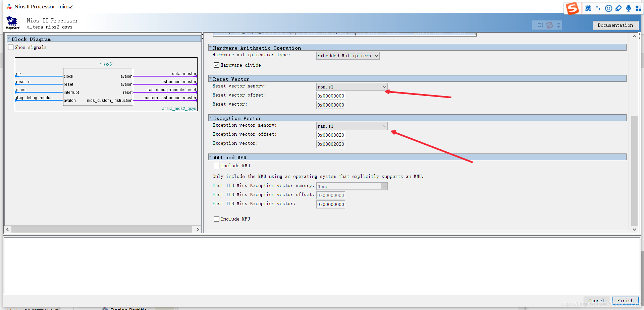Open the Sogou emoji smiley panel
This screenshot has height=310, width=644.
pos(608,8)
